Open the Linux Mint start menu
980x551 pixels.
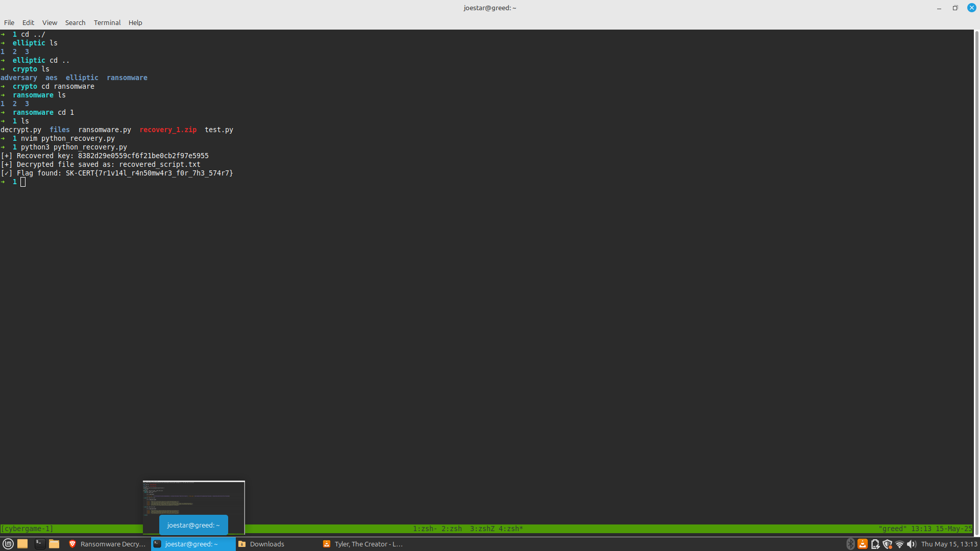coord(8,544)
